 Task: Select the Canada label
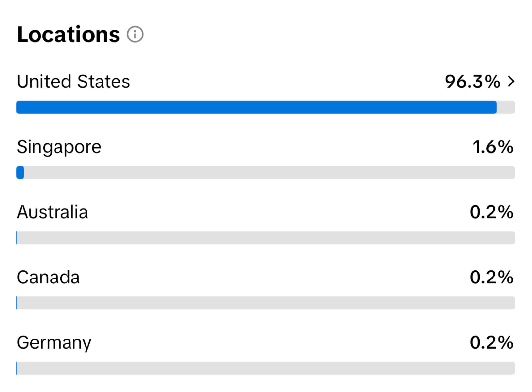coord(48,277)
